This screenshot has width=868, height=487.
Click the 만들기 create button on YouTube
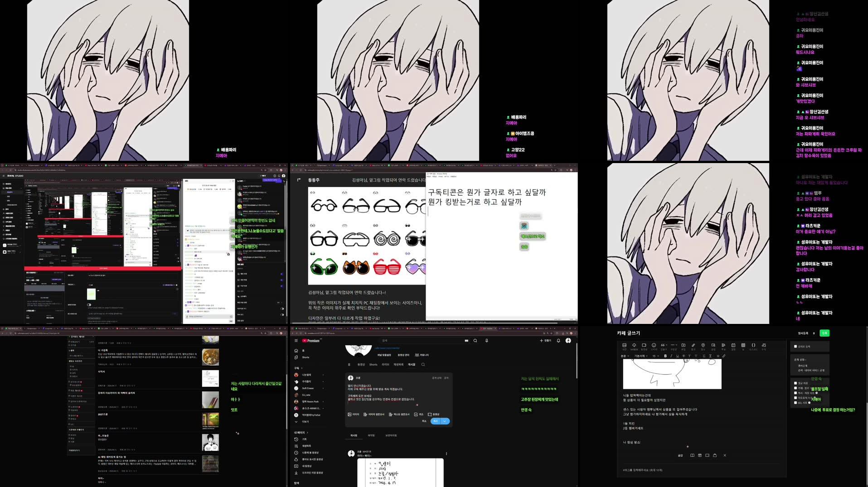(x=546, y=341)
